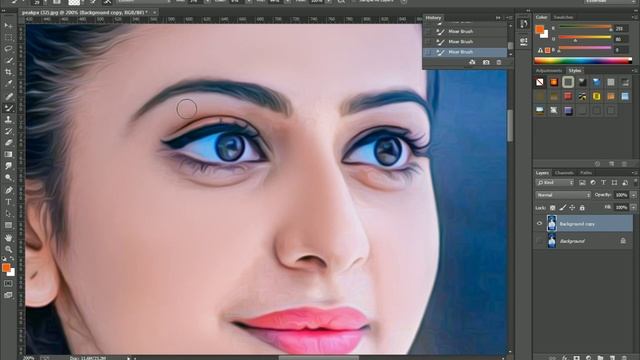This screenshot has width=640, height=360.
Task: Open the History panel menu
Action: pos(510,18)
